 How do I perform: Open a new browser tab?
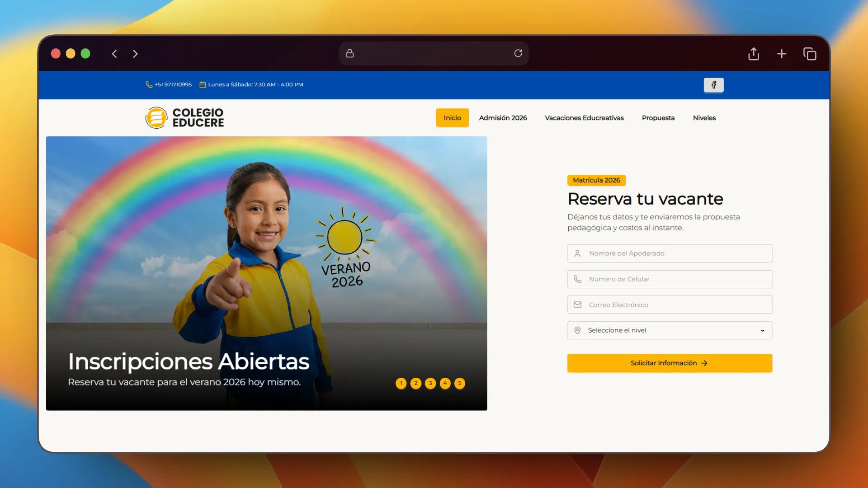click(x=782, y=54)
